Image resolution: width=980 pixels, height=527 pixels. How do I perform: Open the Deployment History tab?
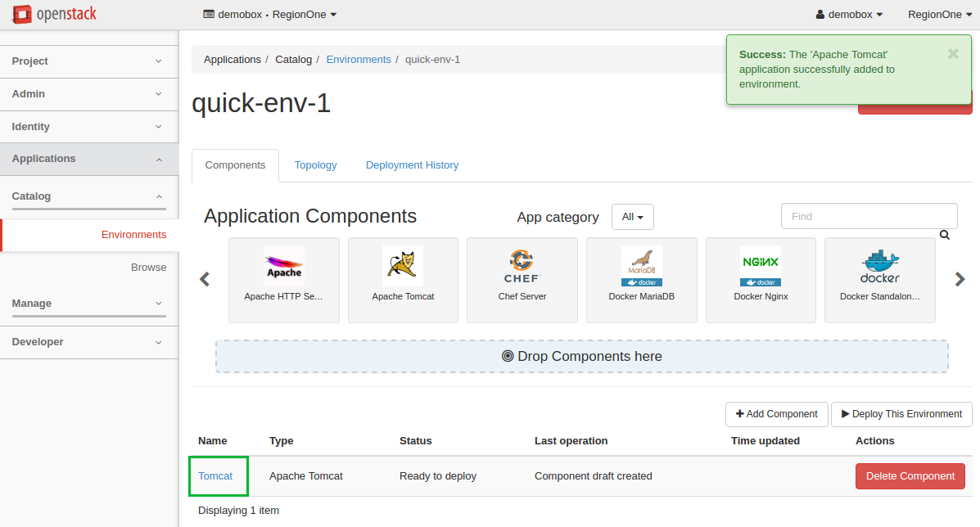412,165
